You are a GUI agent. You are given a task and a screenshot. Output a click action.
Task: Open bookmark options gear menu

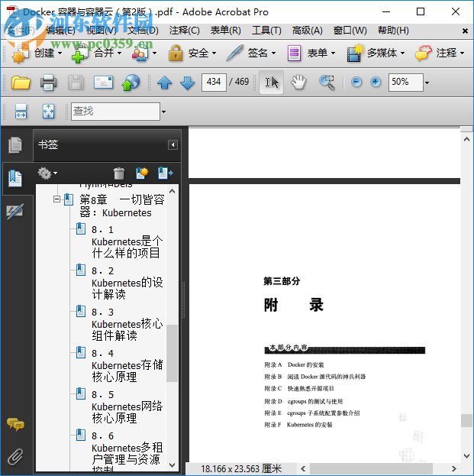coord(47,173)
